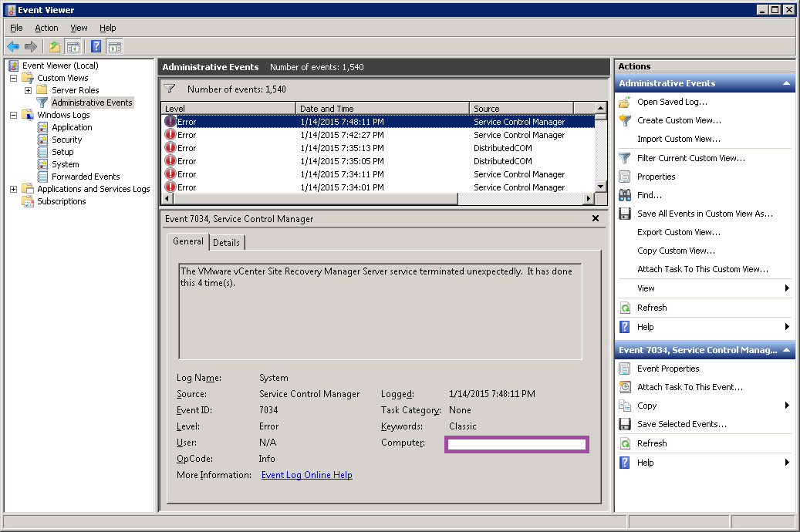Click the Find binoculars icon
800x532 pixels.
tap(625, 195)
